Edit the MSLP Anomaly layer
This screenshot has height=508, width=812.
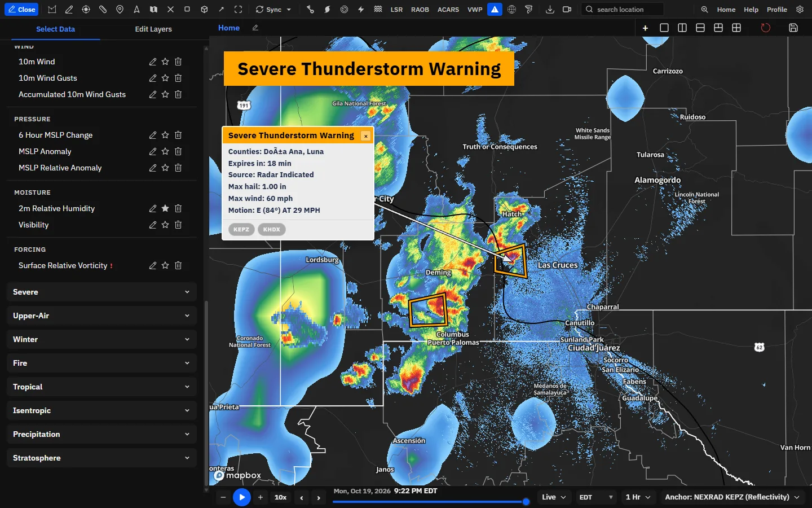coord(153,151)
